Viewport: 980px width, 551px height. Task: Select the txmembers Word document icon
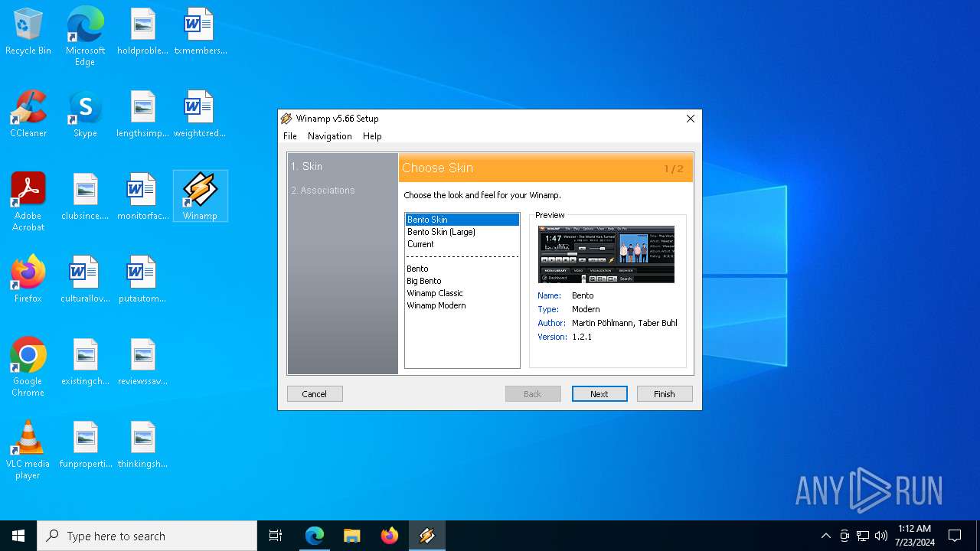(x=200, y=32)
